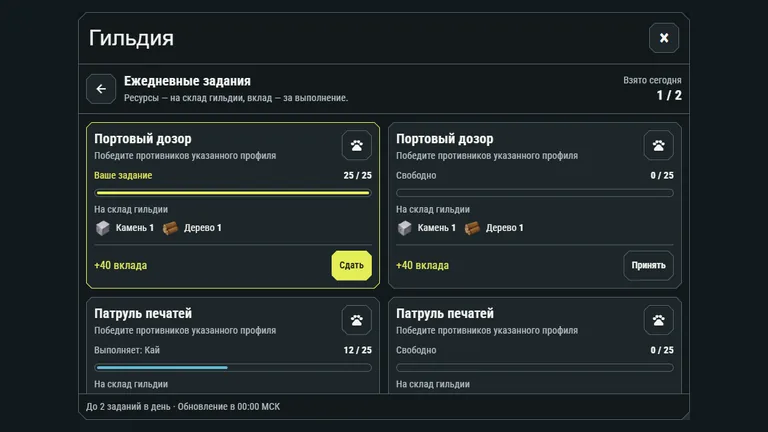The width and height of the screenshot is (768, 432).
Task: Click empty progress bar of free Патруль печатей
Action: [535, 367]
